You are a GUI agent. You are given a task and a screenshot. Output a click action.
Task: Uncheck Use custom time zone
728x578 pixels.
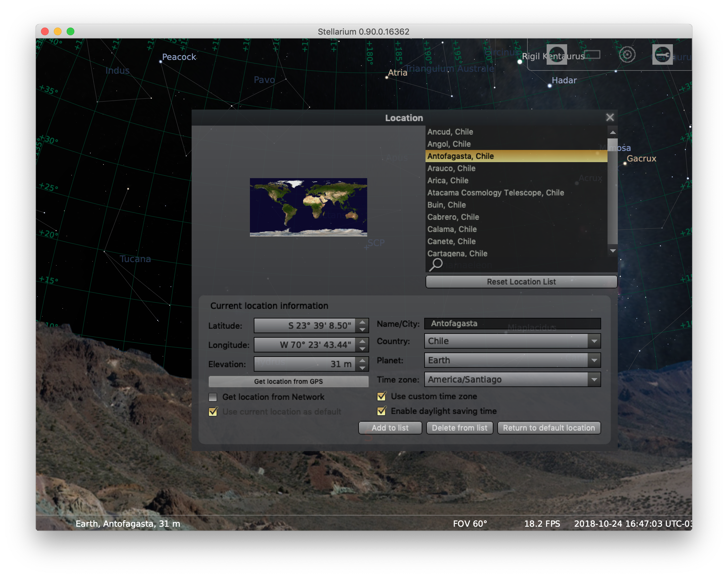382,396
